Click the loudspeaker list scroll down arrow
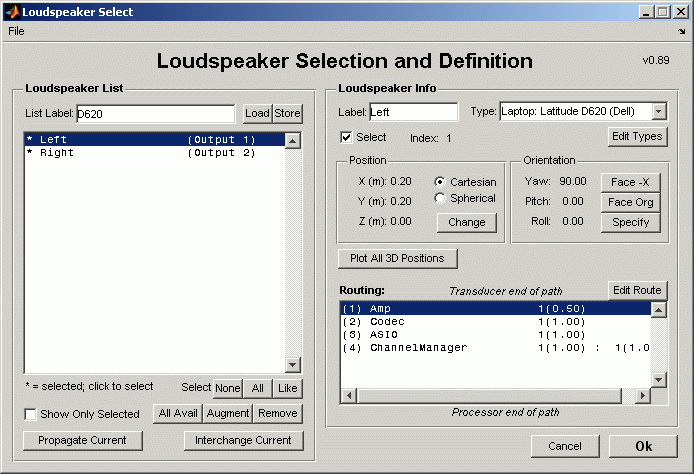 pyautogui.click(x=293, y=365)
